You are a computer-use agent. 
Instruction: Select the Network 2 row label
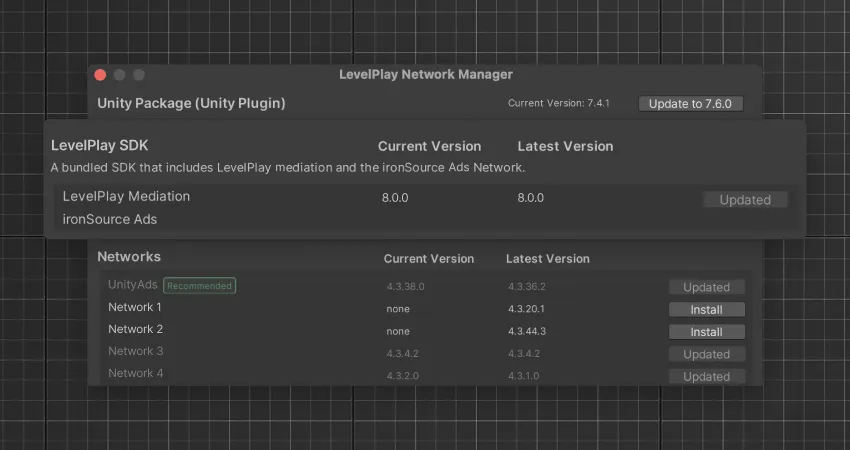click(x=136, y=329)
